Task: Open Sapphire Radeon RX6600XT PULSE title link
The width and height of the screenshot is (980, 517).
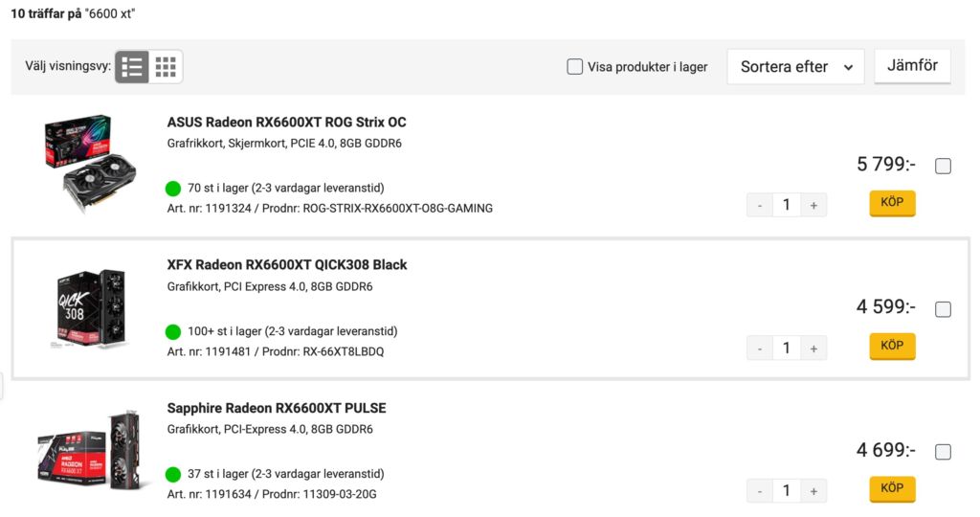Action: click(277, 408)
